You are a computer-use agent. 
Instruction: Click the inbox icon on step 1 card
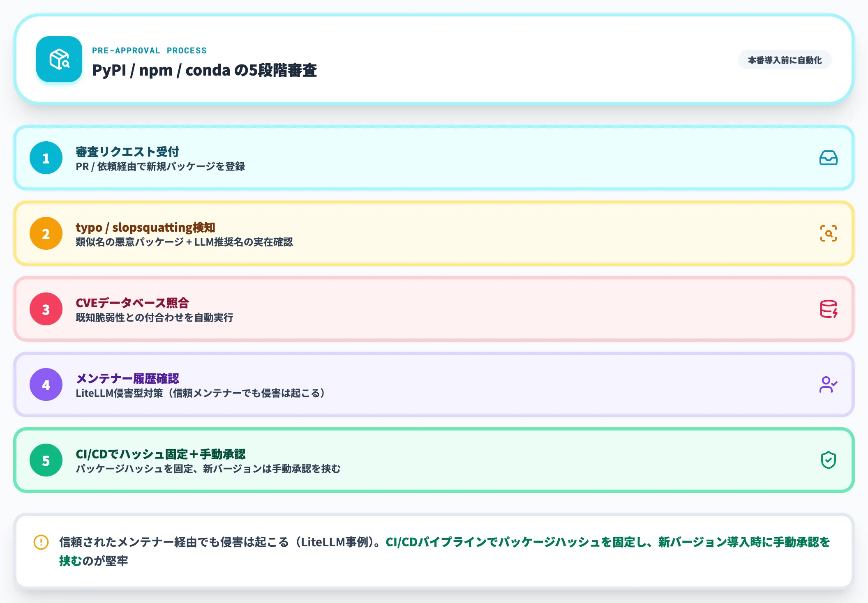coord(828,158)
